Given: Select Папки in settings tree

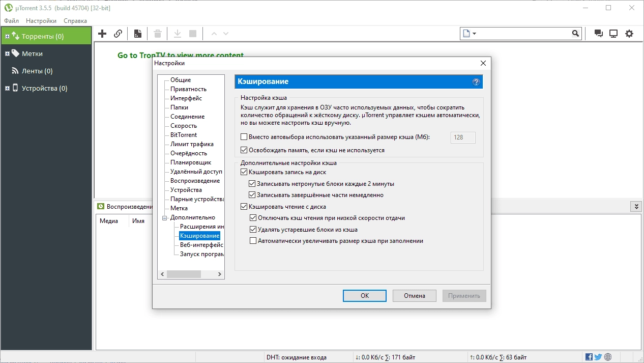Looking at the screenshot, I should 179,107.
